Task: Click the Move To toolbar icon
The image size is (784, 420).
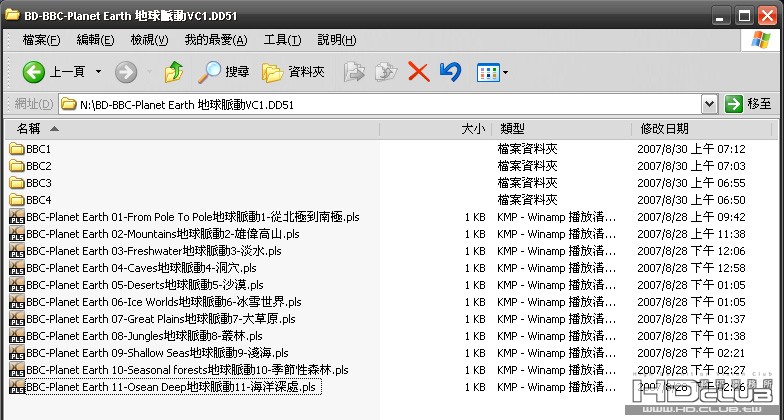Action: tap(354, 72)
